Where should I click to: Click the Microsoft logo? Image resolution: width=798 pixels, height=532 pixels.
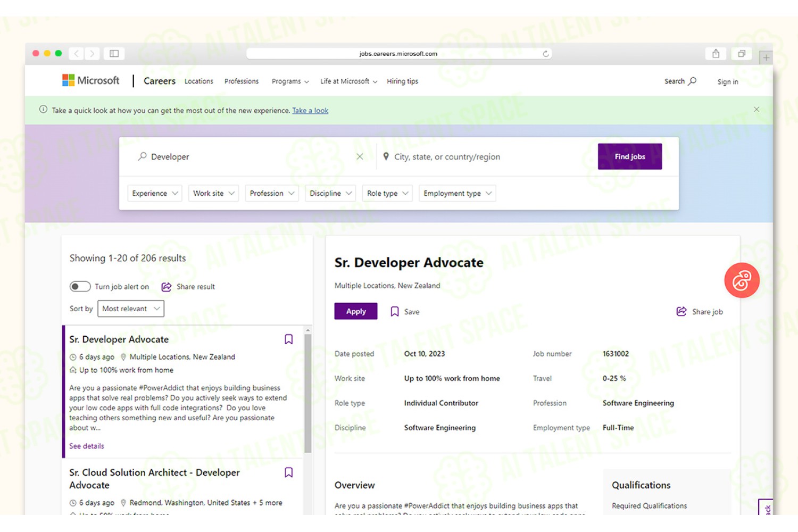pos(91,80)
